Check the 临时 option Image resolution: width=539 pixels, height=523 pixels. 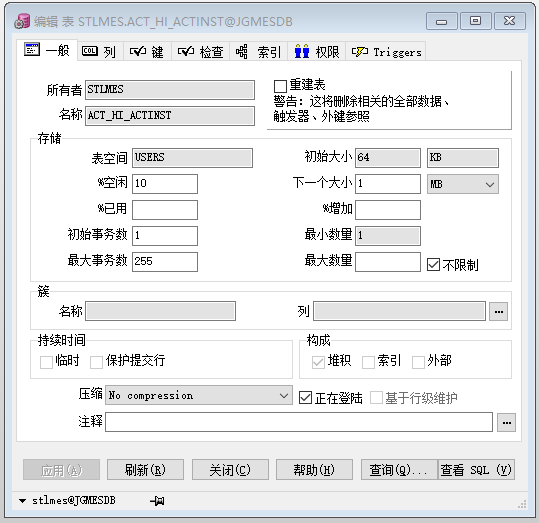46,362
